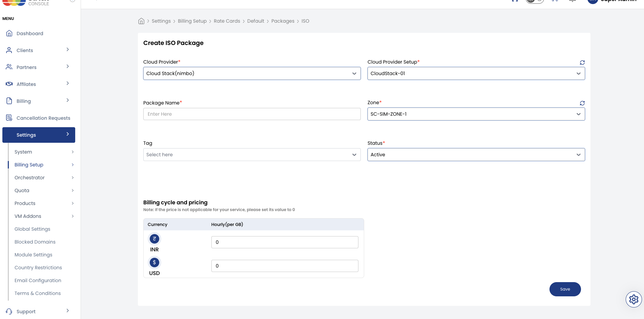The image size is (644, 319).
Task: Open the Cloud Provider Setup dropdown
Action: 476,73
